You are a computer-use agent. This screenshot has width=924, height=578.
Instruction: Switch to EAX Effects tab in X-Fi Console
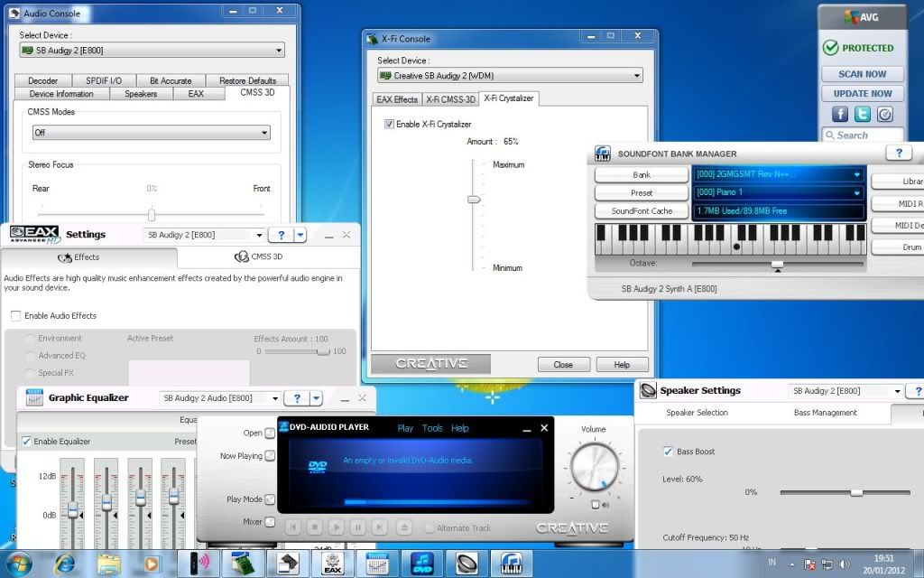click(x=397, y=99)
